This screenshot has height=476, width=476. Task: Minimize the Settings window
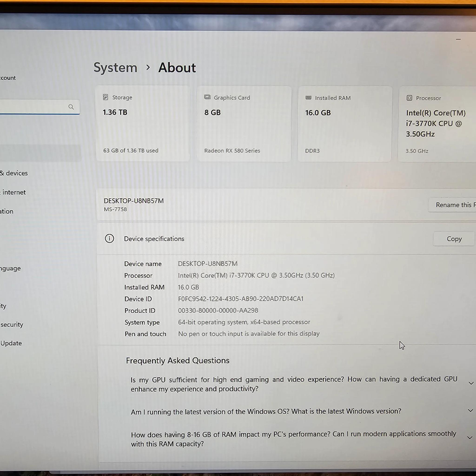click(x=458, y=39)
